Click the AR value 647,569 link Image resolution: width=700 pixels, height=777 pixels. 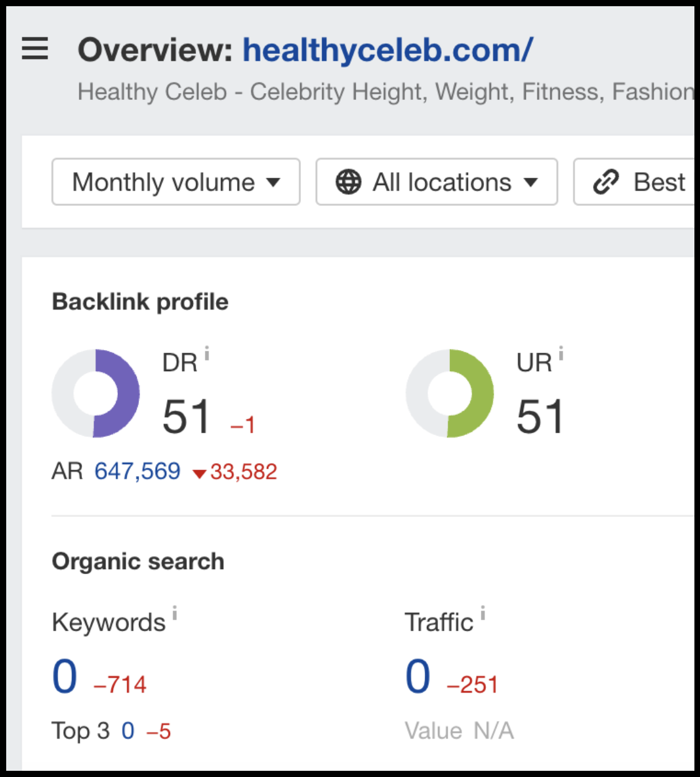pyautogui.click(x=136, y=472)
